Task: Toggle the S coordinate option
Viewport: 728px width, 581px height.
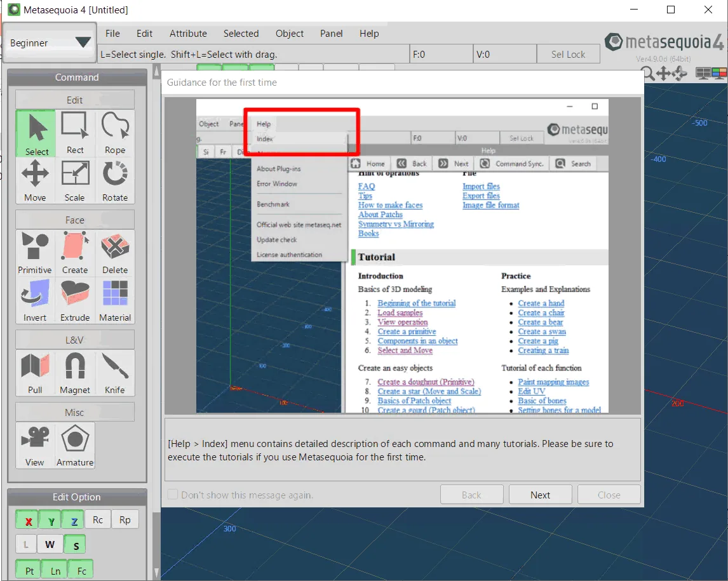Action: (x=75, y=544)
